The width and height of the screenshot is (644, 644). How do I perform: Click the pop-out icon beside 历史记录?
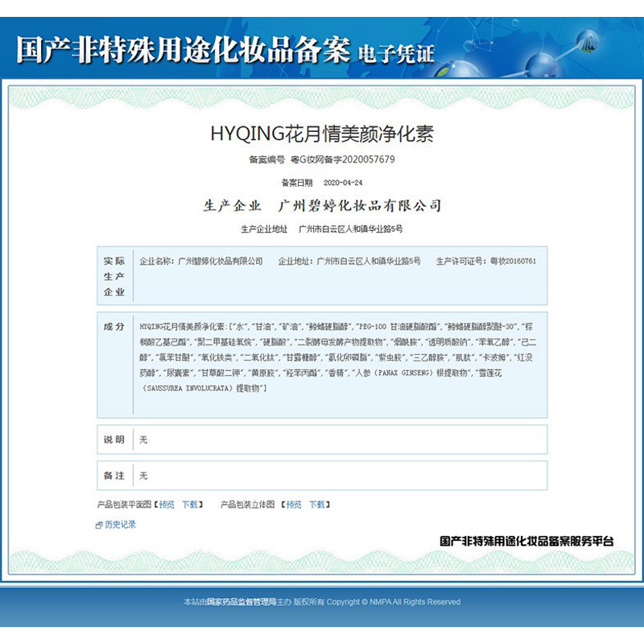(x=98, y=526)
